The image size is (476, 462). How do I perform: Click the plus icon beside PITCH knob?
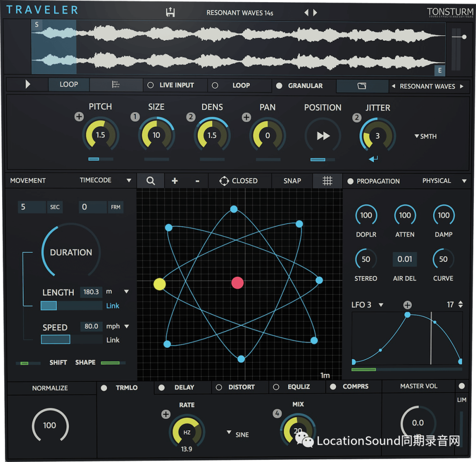coord(79,117)
